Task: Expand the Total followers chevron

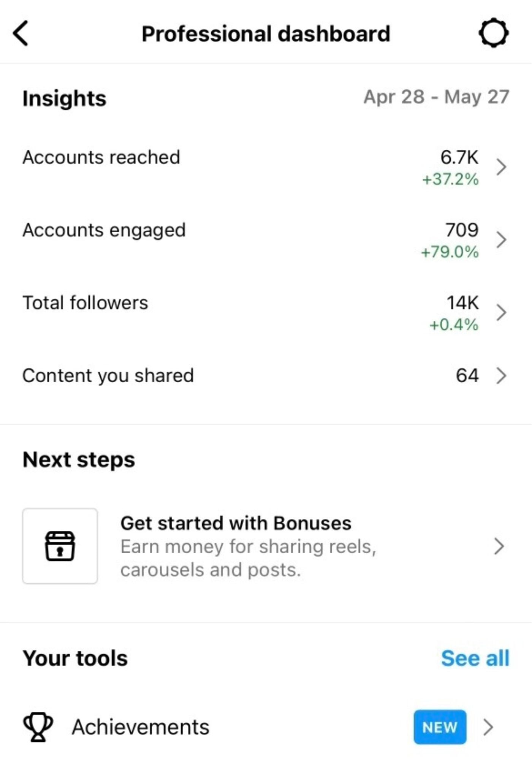Action: tap(502, 312)
